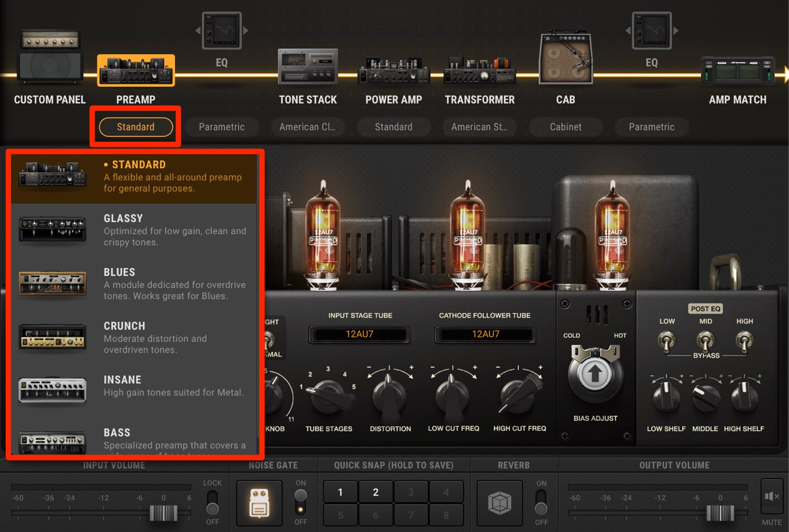Open the Transformer American St... dropdown
Image resolution: width=789 pixels, height=532 pixels.
pos(479,127)
